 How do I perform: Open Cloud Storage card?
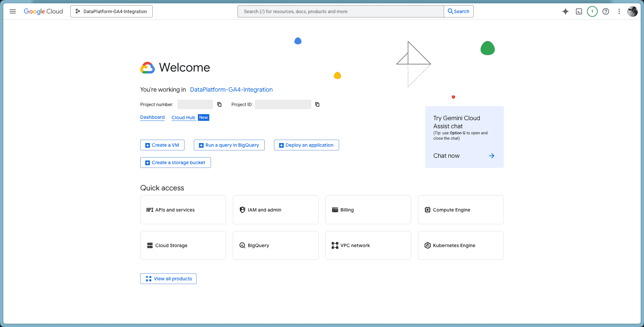point(183,245)
